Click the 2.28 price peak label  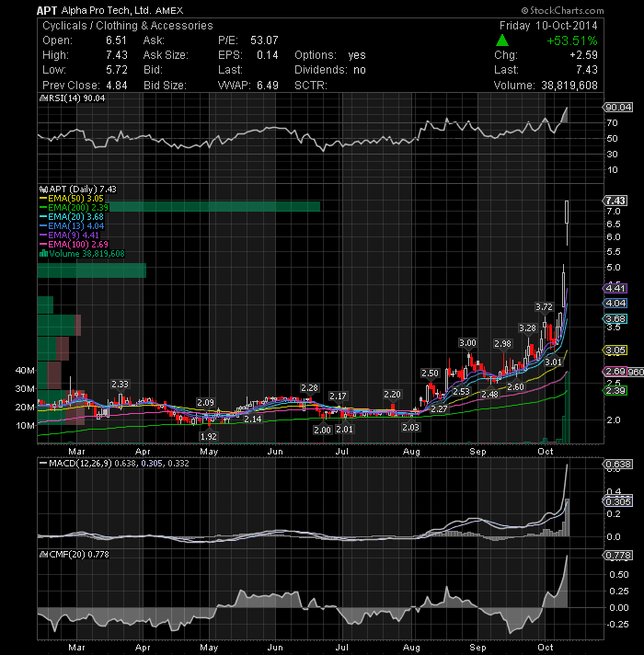[x=309, y=387]
